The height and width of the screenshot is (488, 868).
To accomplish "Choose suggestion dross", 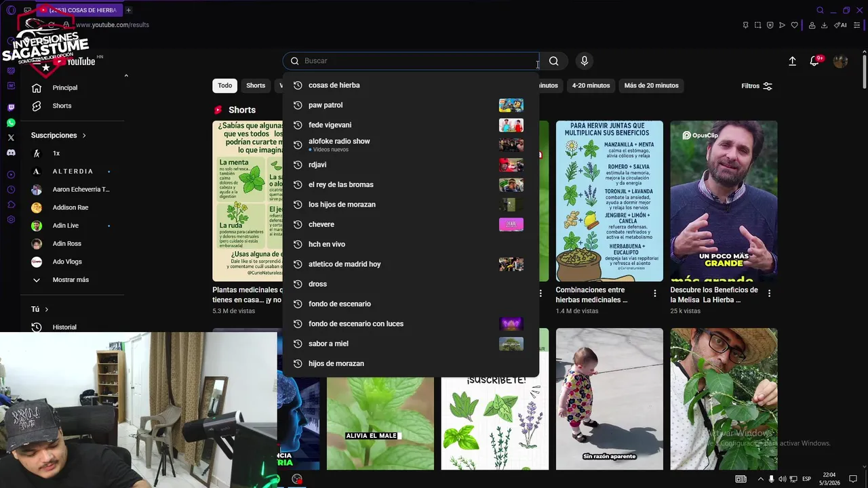I will 410,284.
